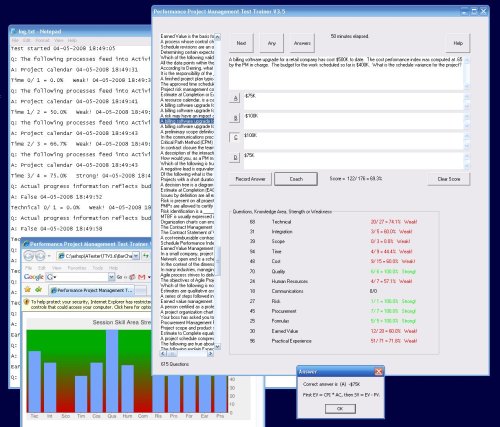The height and width of the screenshot is (427, 500).
Task: Click the IE security information bar
Action: 87,304
